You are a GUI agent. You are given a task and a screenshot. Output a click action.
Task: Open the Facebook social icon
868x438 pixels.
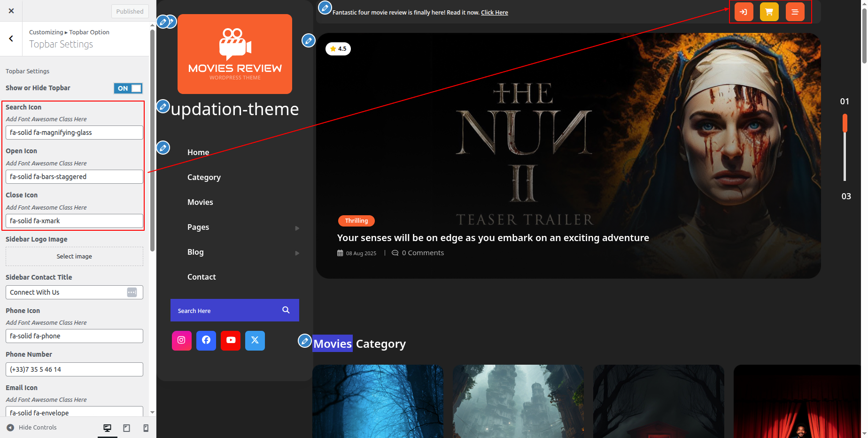(x=206, y=340)
